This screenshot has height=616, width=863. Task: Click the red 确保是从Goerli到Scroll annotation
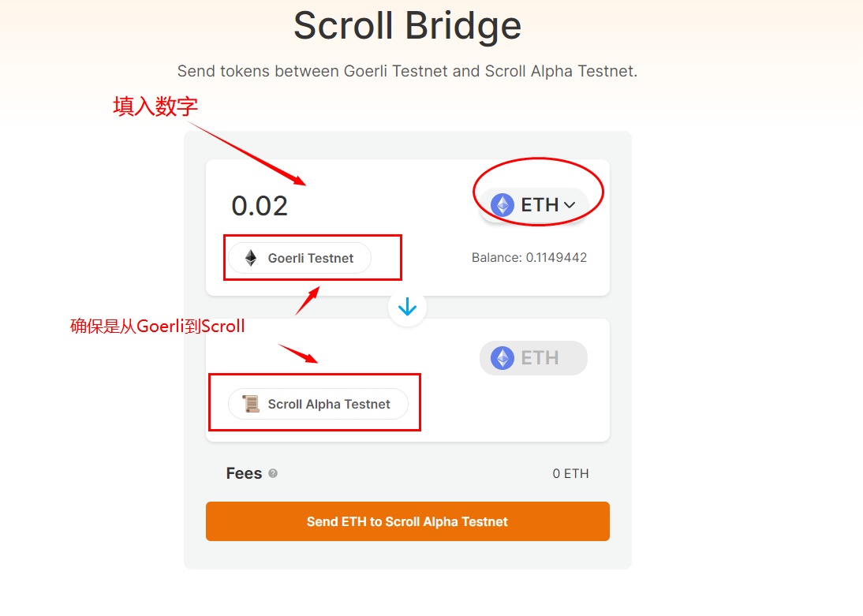[x=158, y=326]
